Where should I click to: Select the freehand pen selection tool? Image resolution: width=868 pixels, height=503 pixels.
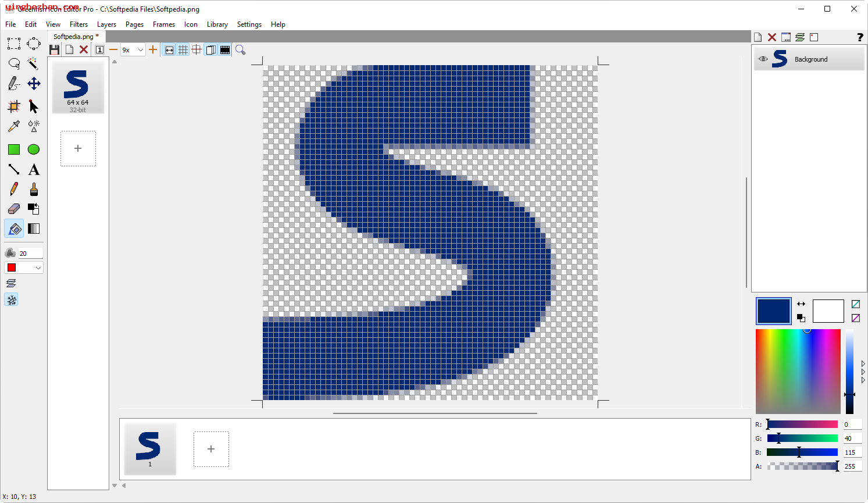coord(14,84)
